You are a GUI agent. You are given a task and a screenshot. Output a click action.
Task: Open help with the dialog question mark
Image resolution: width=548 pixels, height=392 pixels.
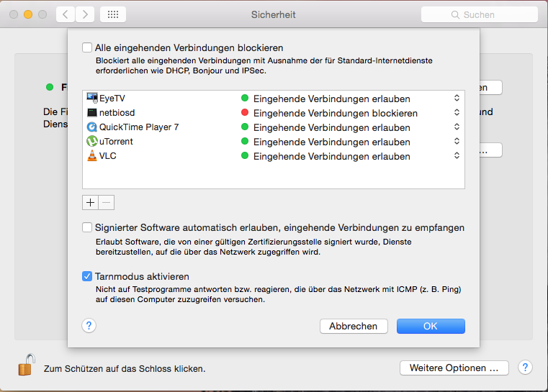tap(89, 326)
